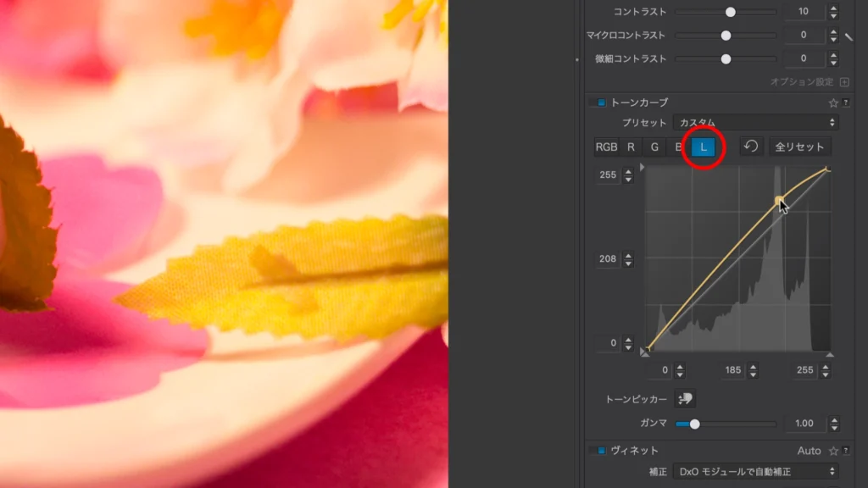
Task: Switch to the L luminance channel
Action: pyautogui.click(x=703, y=147)
